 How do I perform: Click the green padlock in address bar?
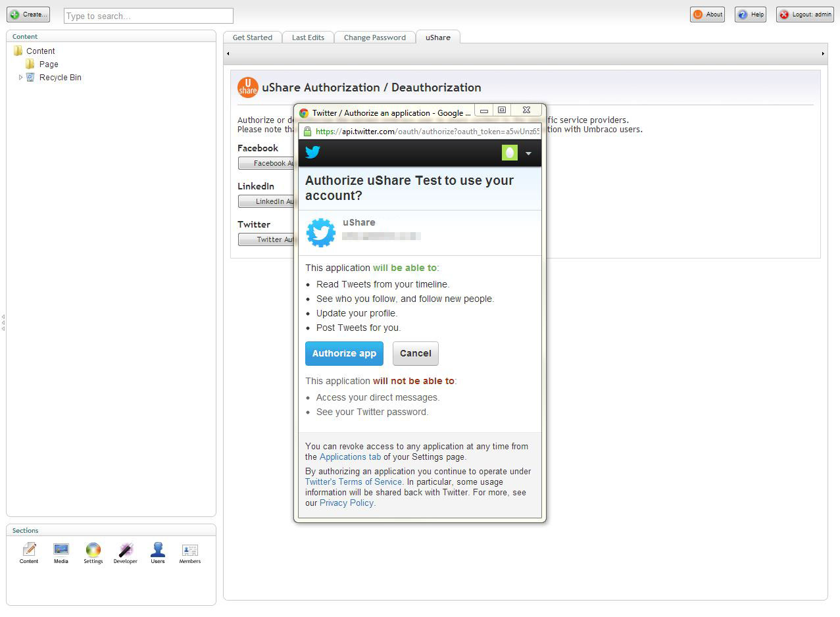click(307, 132)
